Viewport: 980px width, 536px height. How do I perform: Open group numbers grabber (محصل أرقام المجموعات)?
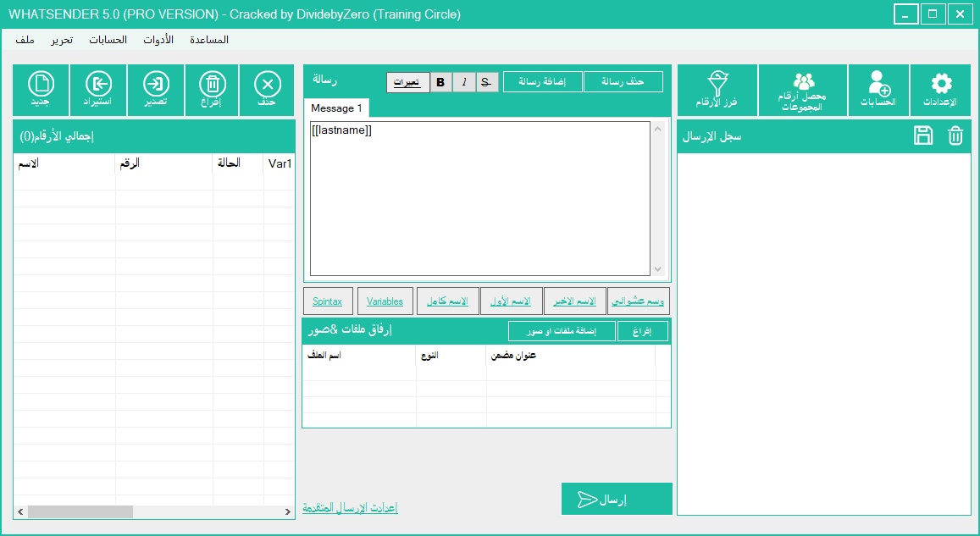coord(802,90)
